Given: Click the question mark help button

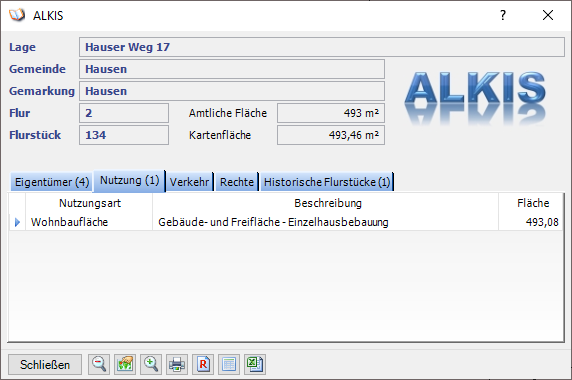Looking at the screenshot, I should 503,15.
